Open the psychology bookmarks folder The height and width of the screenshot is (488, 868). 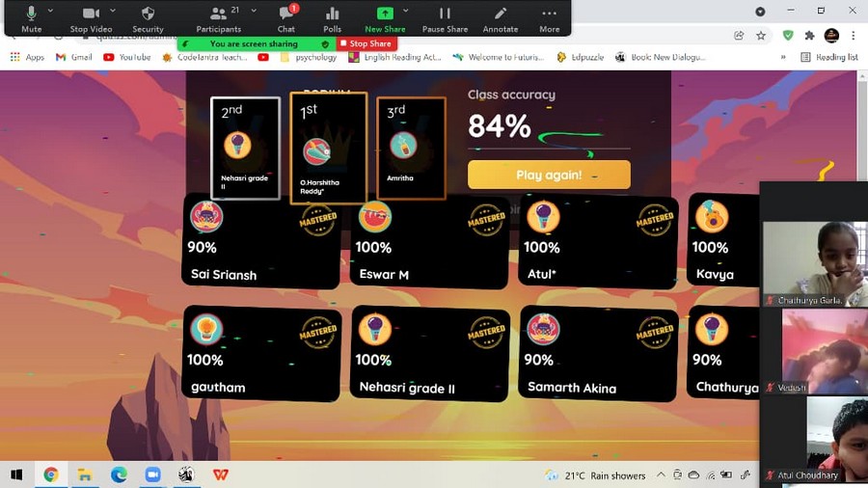309,57
